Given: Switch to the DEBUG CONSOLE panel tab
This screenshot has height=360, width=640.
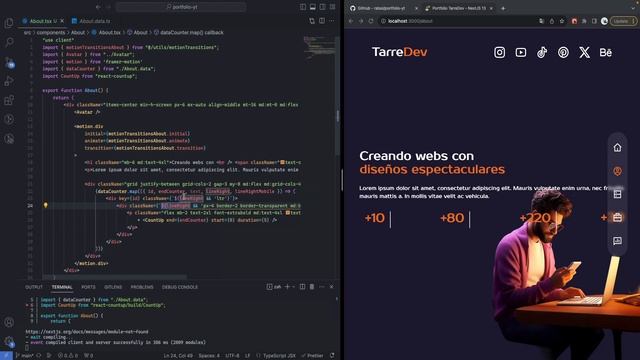Looking at the screenshot, I should click(x=180, y=287).
